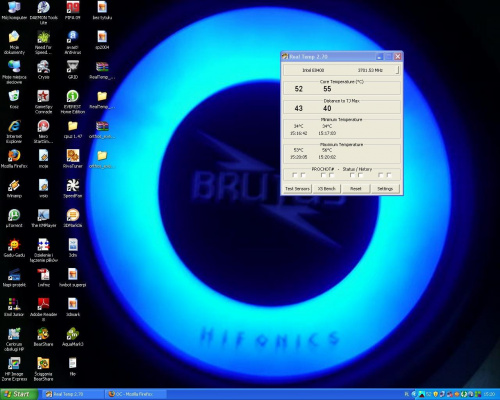Open the 3DMark06 desktop shortcut
The image size is (500, 400).
(x=73, y=218)
